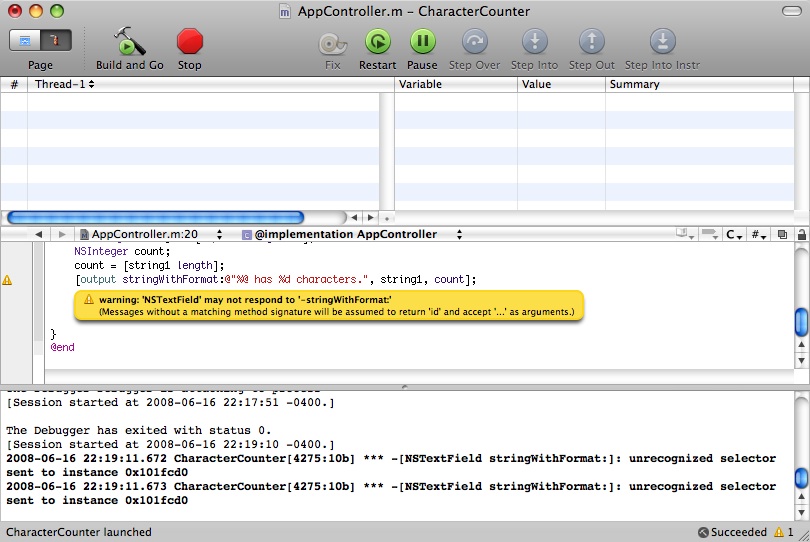810x542 pixels.
Task: Click the Step Over icon
Action: 474,41
